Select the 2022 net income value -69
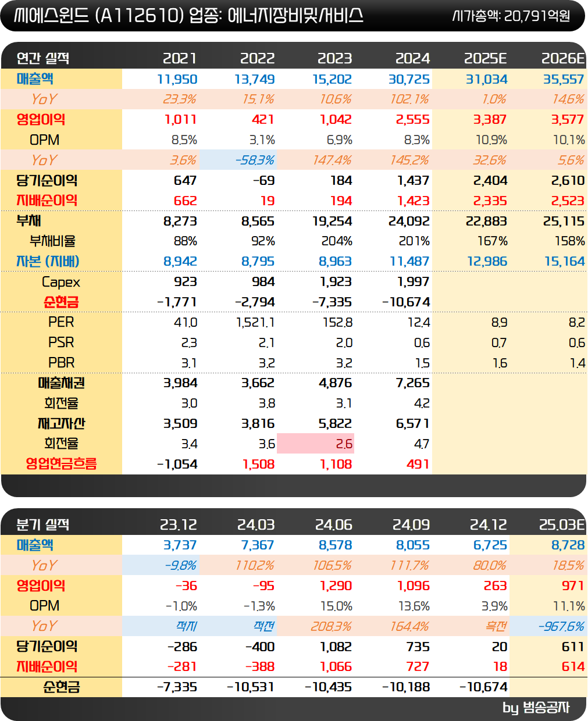 pyautogui.click(x=263, y=180)
